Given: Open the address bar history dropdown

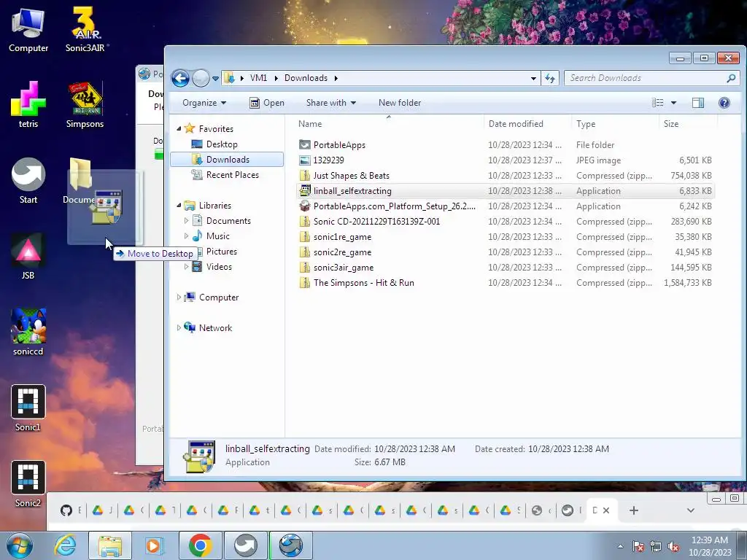Looking at the screenshot, I should [x=533, y=78].
